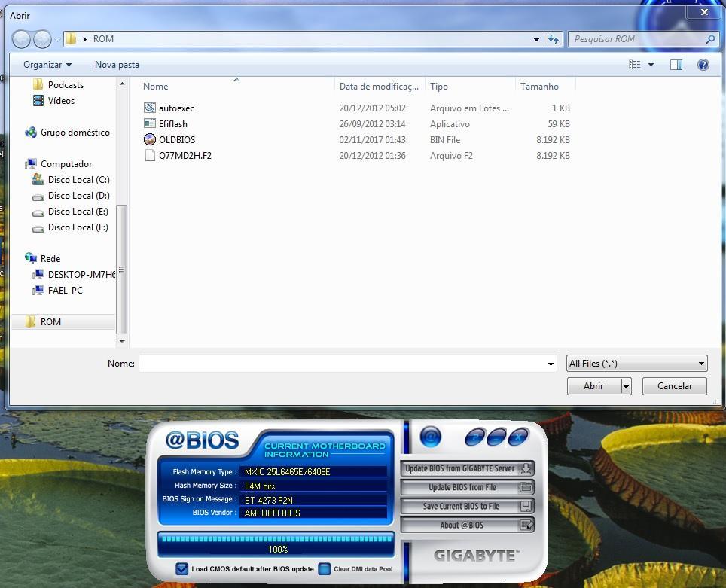Image resolution: width=726 pixels, height=588 pixels.
Task: Toggle Clear DMI data Pool checkbox
Action: 324,569
